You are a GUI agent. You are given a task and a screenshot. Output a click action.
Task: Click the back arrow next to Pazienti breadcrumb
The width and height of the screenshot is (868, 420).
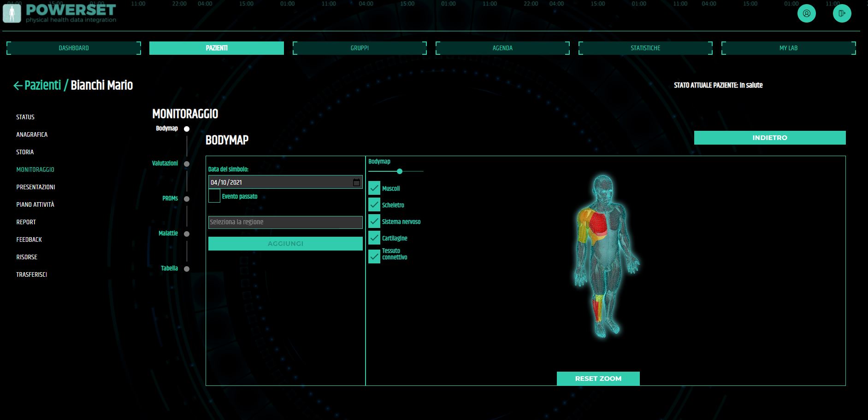click(18, 85)
